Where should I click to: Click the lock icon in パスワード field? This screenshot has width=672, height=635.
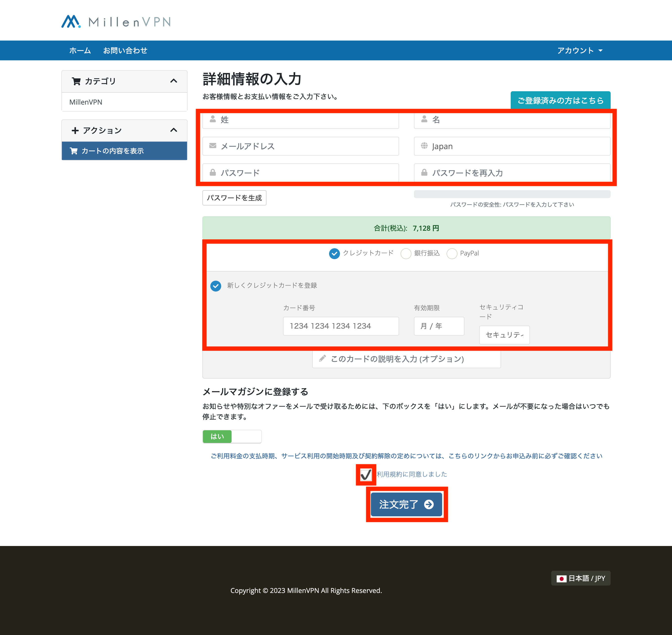click(213, 172)
